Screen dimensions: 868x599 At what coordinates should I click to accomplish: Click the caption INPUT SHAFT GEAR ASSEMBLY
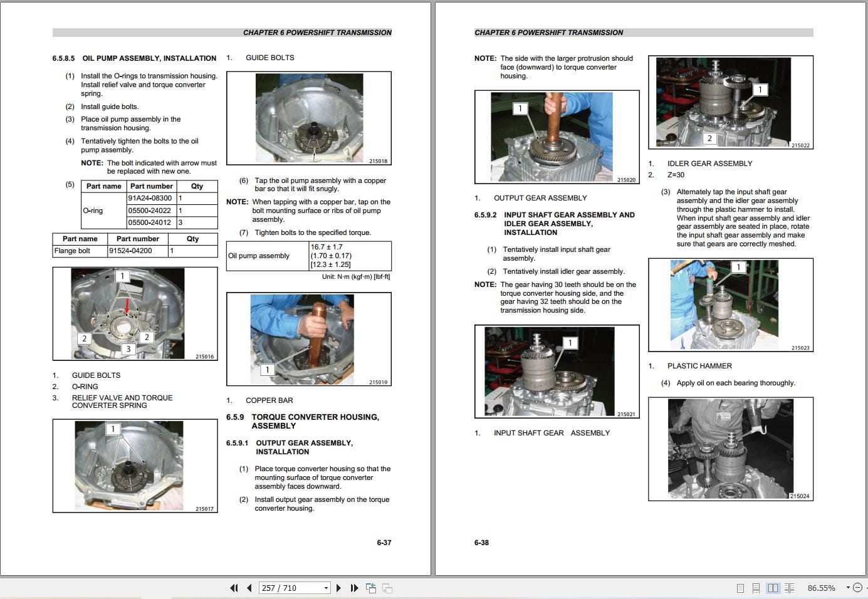552,433
